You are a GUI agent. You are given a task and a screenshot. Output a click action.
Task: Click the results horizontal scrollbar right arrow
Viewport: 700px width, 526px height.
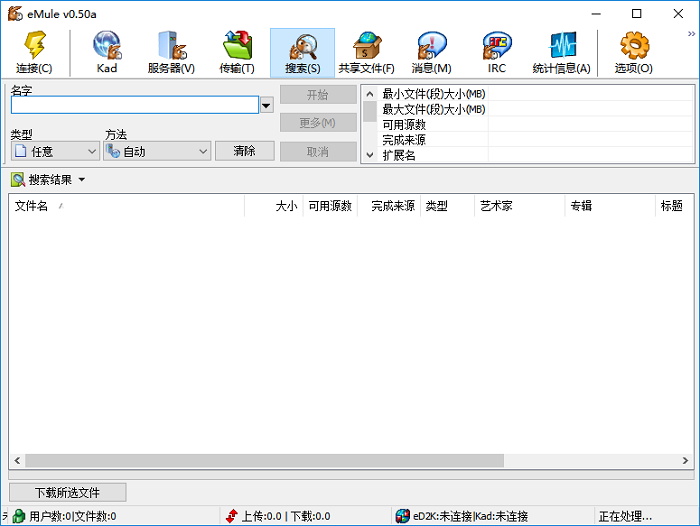[x=685, y=460]
